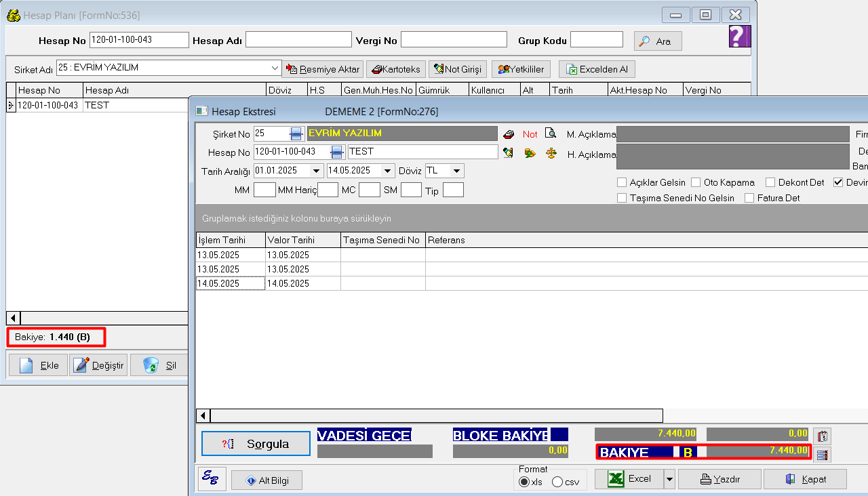Open end date dropdown 14.05.2025
This screenshot has height=496, width=868.
click(x=388, y=171)
